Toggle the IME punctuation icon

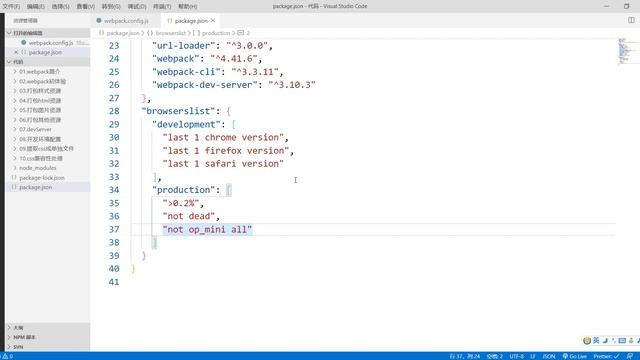[613, 340]
